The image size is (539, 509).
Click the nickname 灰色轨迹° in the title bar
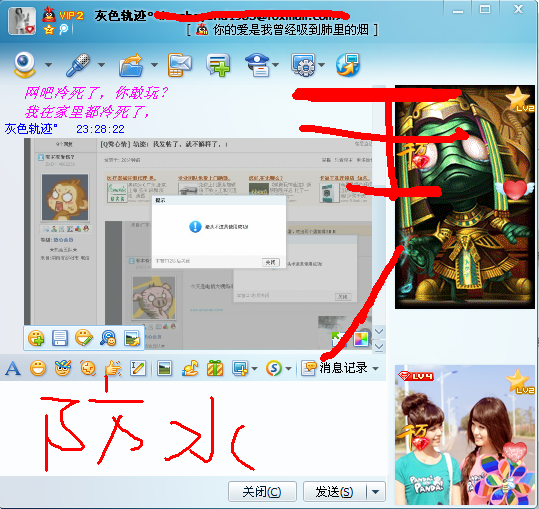125,15
